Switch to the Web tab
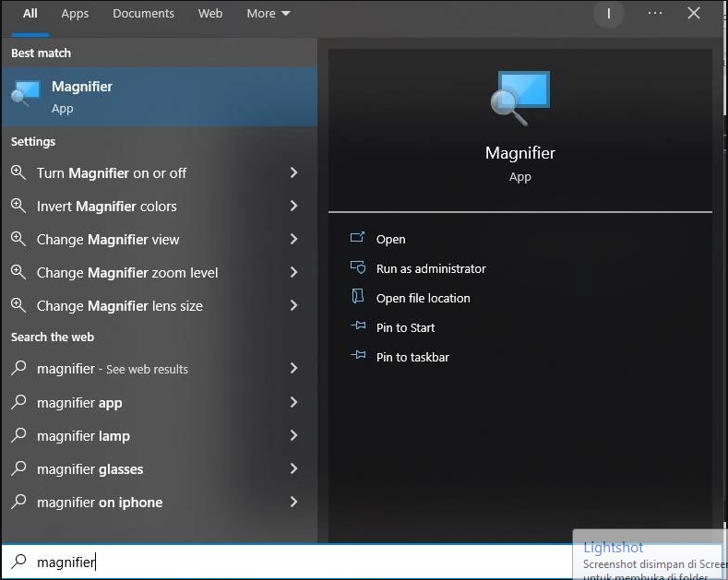The width and height of the screenshot is (728, 580). click(210, 14)
